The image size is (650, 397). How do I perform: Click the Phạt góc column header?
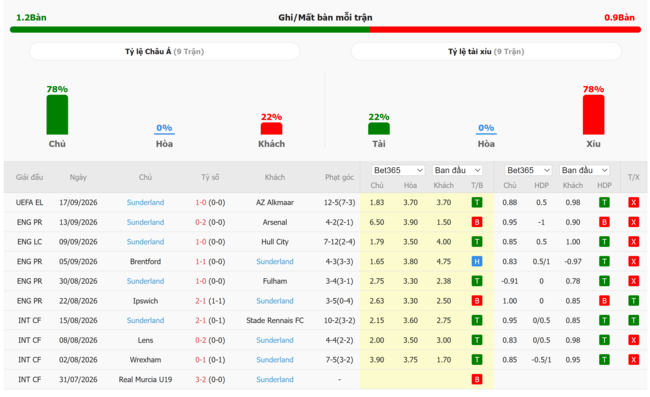coord(339,177)
